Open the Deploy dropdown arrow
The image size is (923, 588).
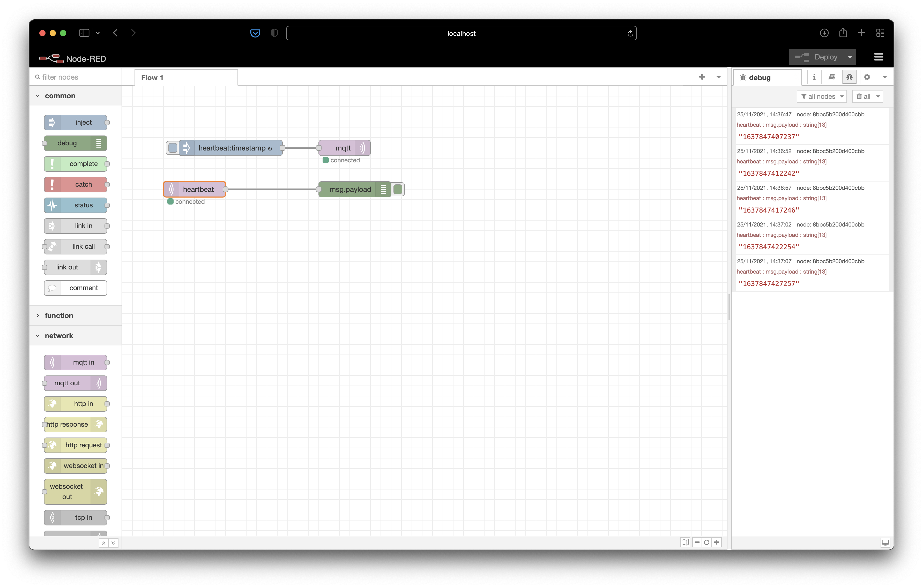pos(850,57)
